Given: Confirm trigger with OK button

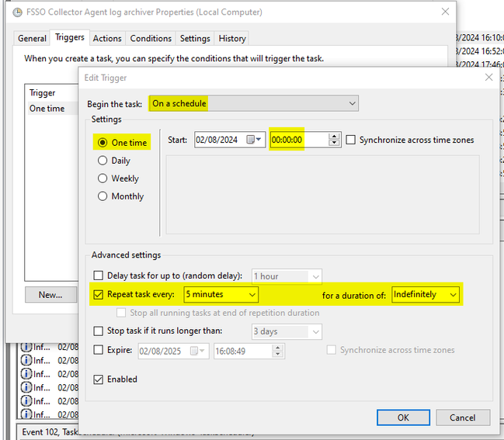Looking at the screenshot, I should [403, 417].
